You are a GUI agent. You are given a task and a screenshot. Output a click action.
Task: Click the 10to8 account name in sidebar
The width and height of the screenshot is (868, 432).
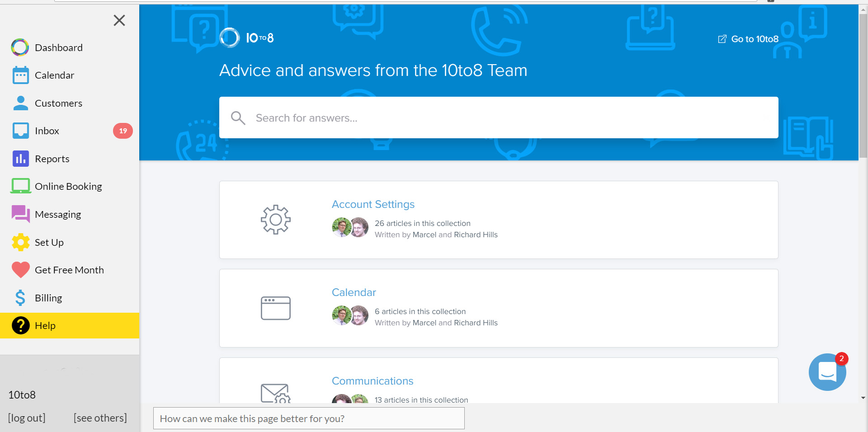tap(22, 395)
